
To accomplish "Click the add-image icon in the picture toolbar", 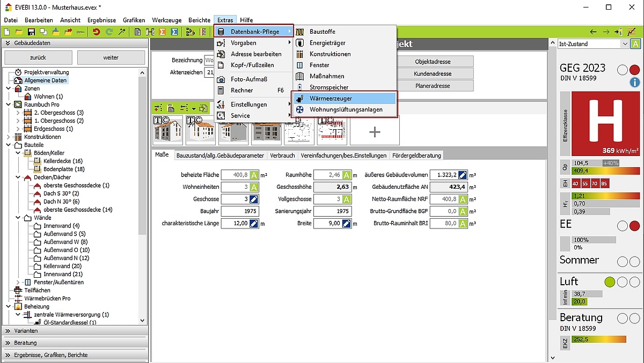I will (157, 108).
